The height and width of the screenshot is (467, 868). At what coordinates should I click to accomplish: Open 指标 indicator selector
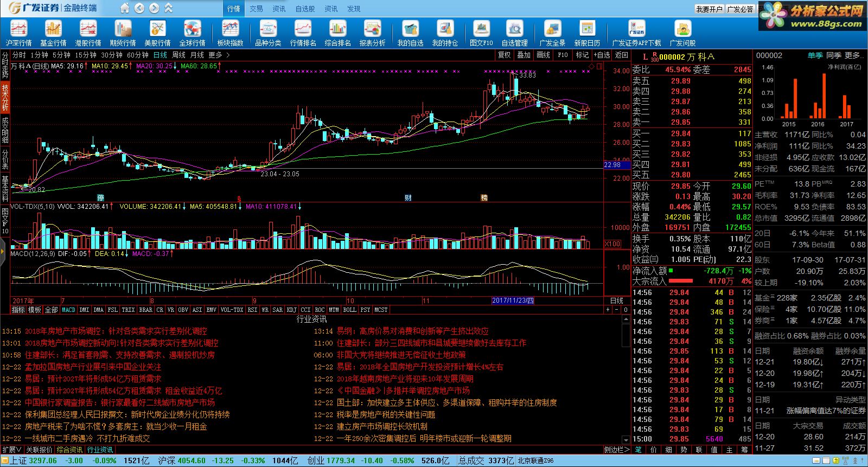point(18,310)
